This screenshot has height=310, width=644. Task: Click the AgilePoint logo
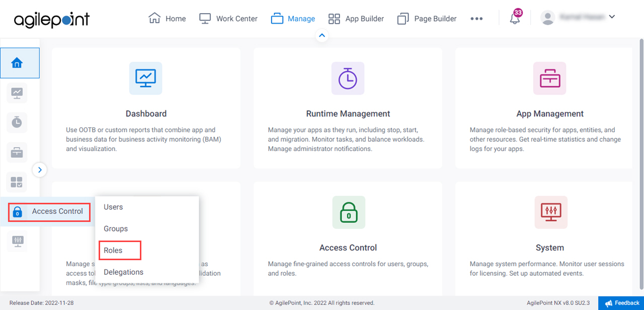coord(52,19)
